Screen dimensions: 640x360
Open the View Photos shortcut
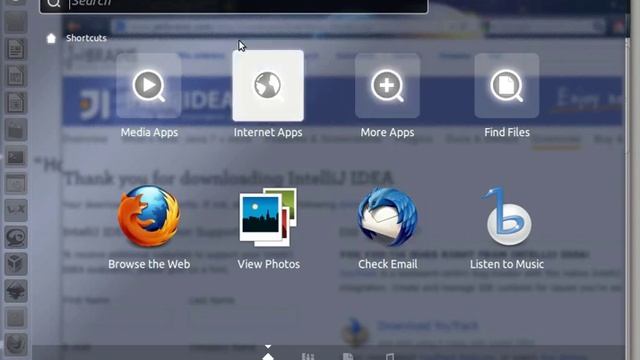click(268, 217)
